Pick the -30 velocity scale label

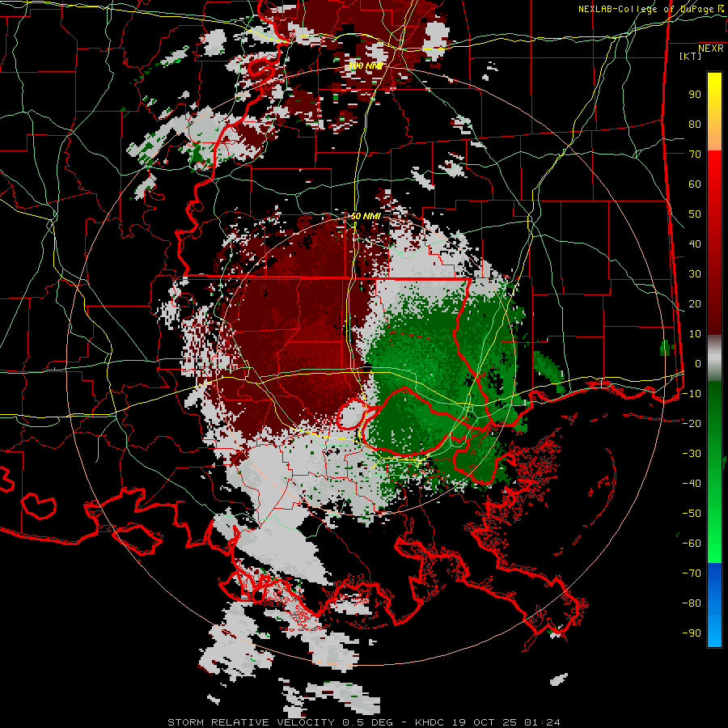692,454
